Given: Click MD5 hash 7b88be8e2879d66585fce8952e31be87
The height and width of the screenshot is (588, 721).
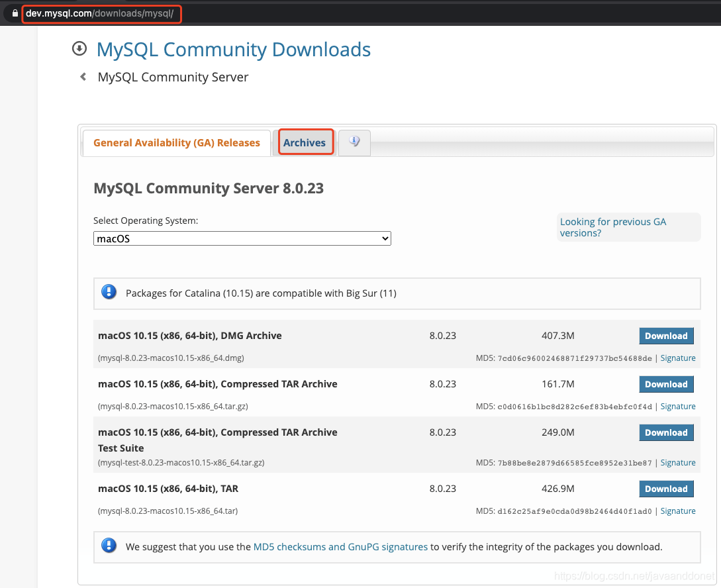Looking at the screenshot, I should [575, 464].
